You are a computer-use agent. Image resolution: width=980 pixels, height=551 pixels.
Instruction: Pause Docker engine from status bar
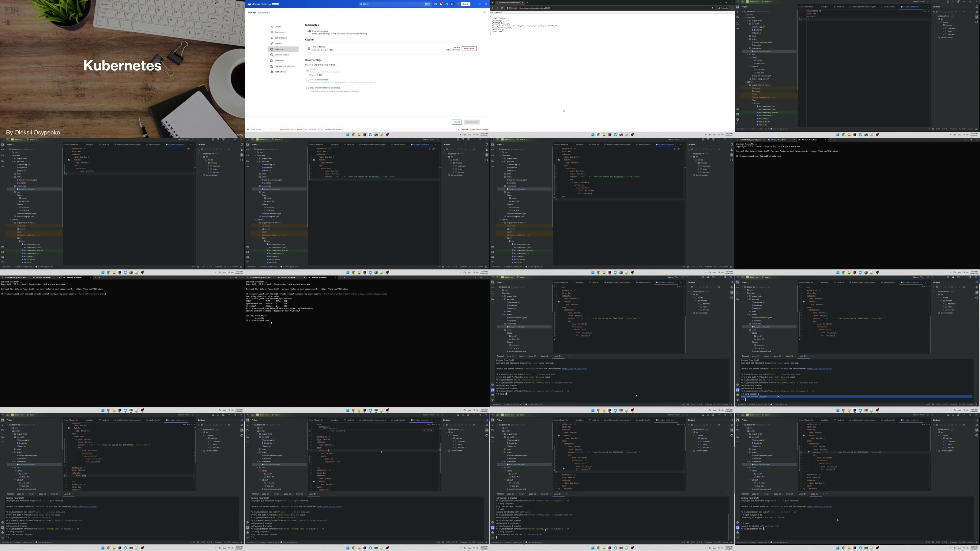[x=271, y=130]
